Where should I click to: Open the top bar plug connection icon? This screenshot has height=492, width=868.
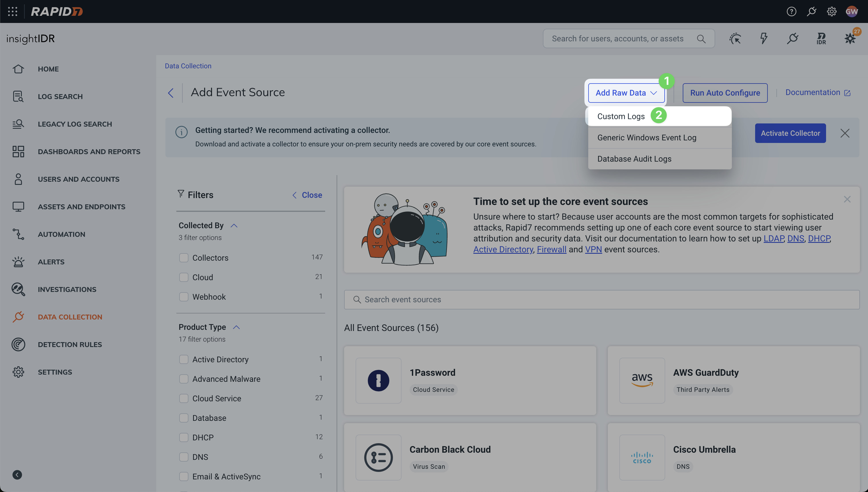click(811, 11)
